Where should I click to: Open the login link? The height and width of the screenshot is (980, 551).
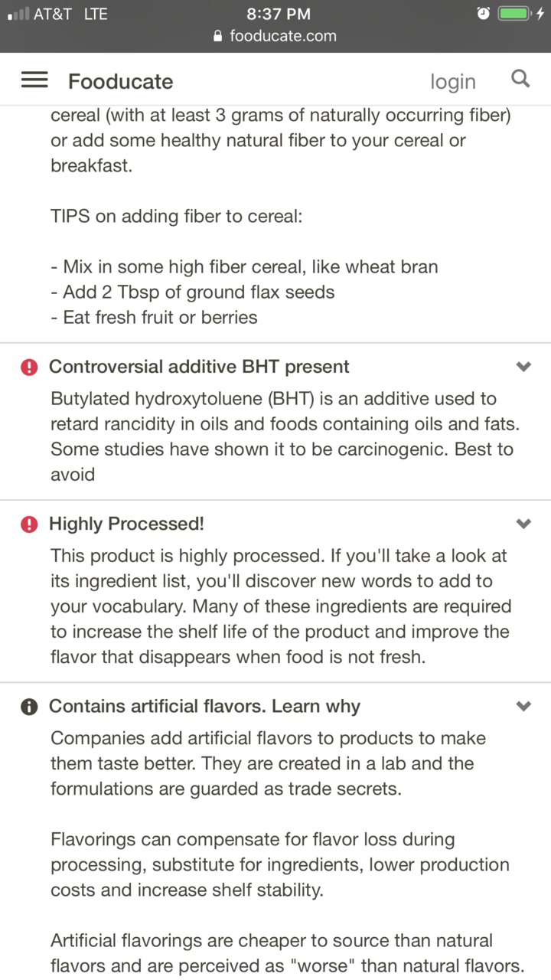point(453,82)
